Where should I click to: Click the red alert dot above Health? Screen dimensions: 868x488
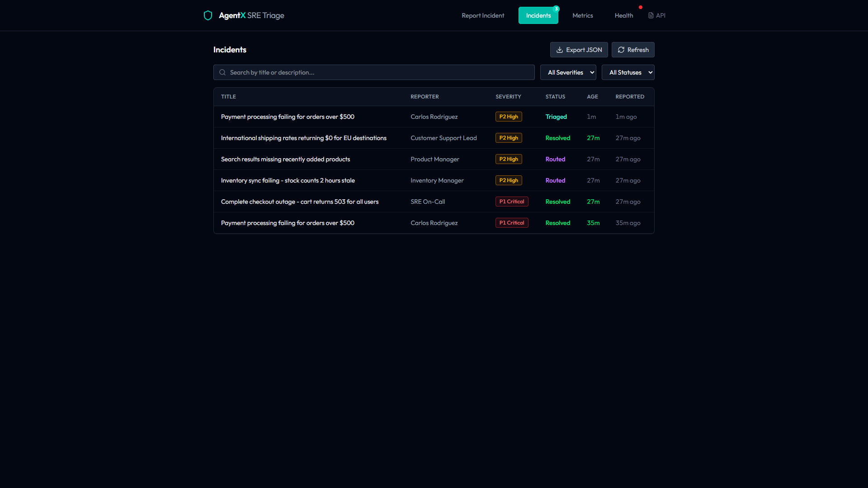coord(642,7)
